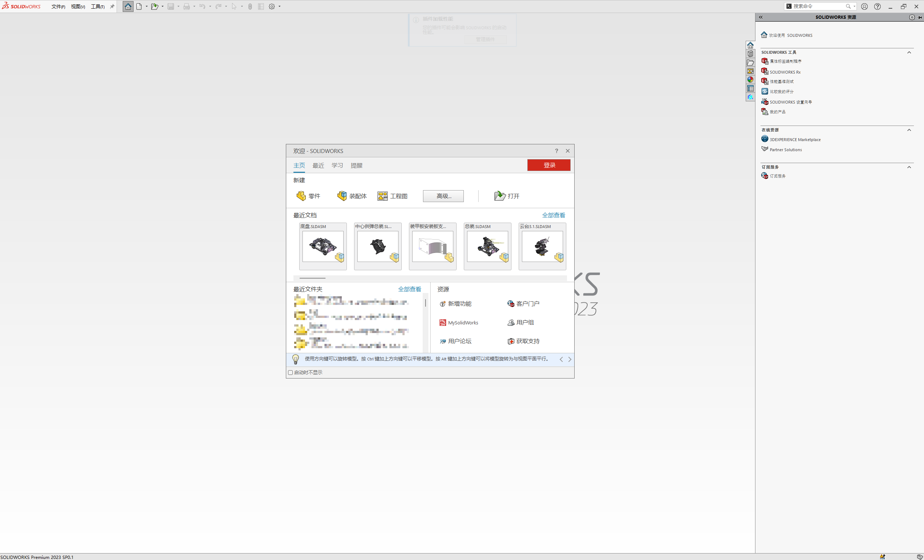The height and width of the screenshot is (560, 924).
Task: Click the 高级... button
Action: [x=443, y=196]
